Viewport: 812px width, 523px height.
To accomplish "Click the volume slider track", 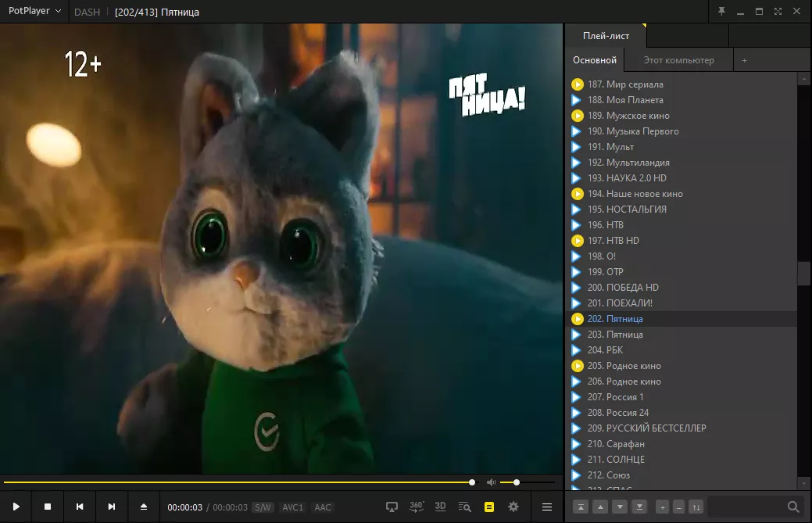I will (x=528, y=482).
